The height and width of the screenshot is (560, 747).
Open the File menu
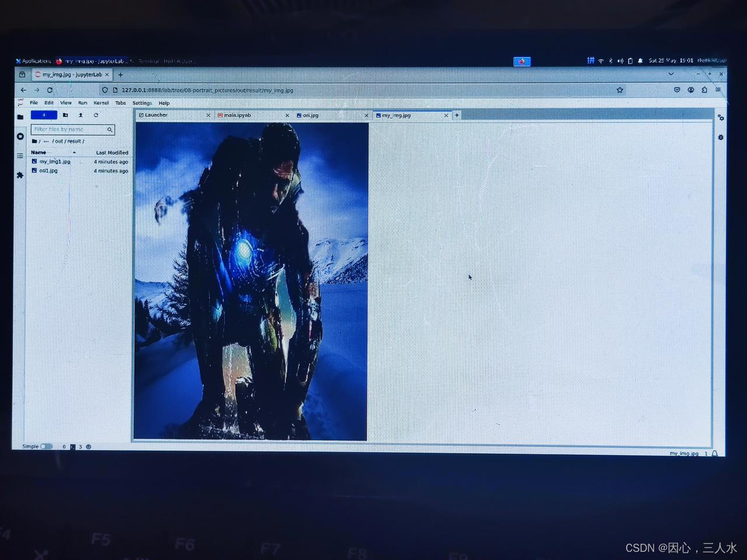(34, 103)
